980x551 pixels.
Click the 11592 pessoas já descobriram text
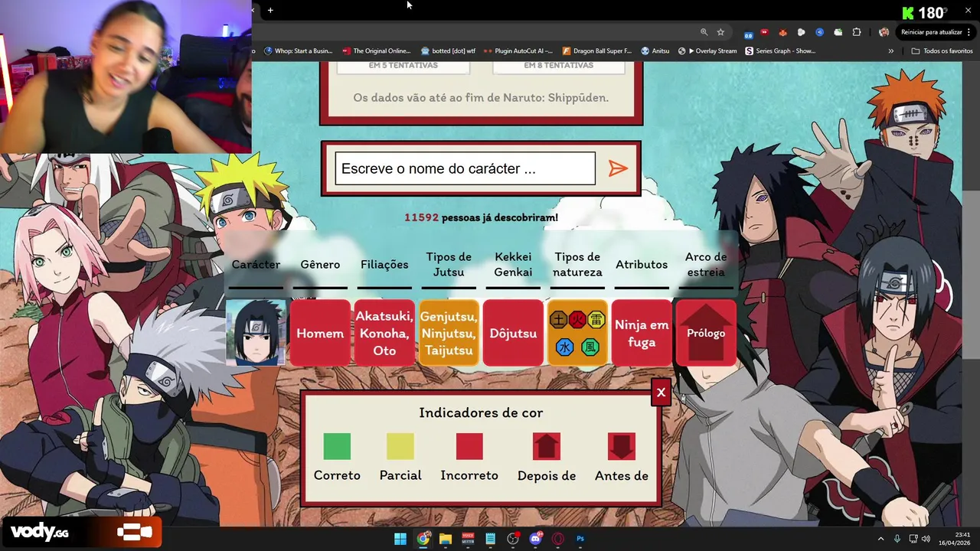click(481, 217)
